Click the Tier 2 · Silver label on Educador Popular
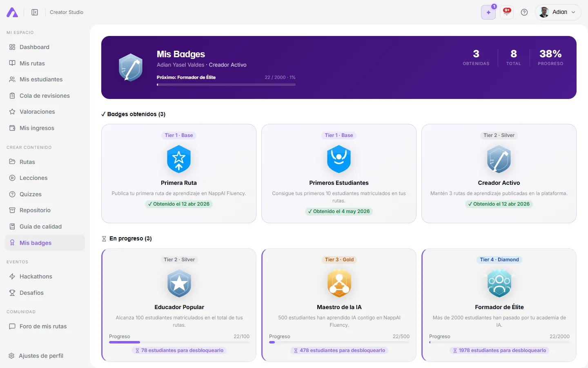588x368 pixels. tap(179, 260)
